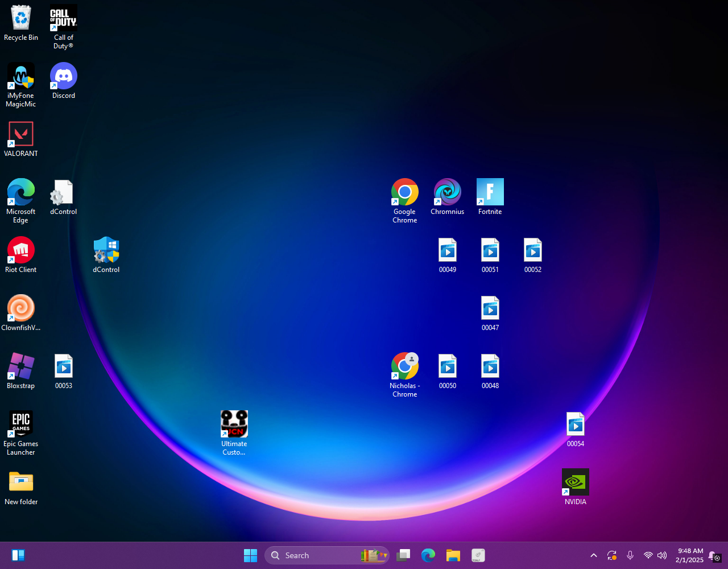
Task: Click the white disc app taskbar icon
Action: [x=478, y=555]
